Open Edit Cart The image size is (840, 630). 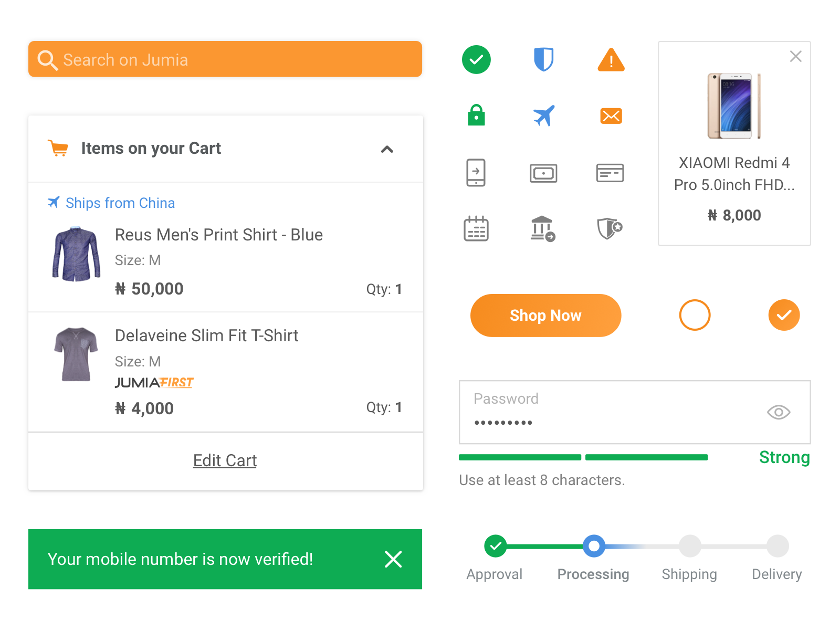[x=225, y=460]
